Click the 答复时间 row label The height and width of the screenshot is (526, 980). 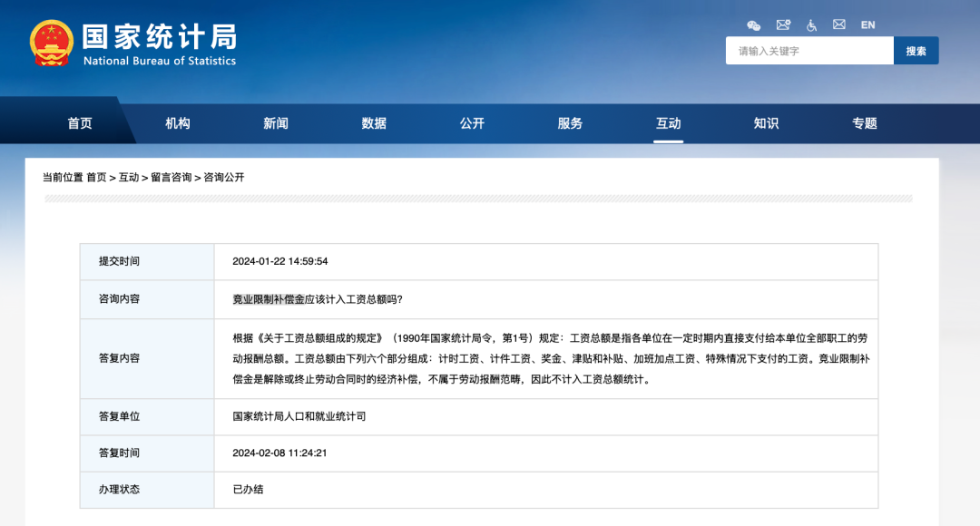[x=119, y=453]
